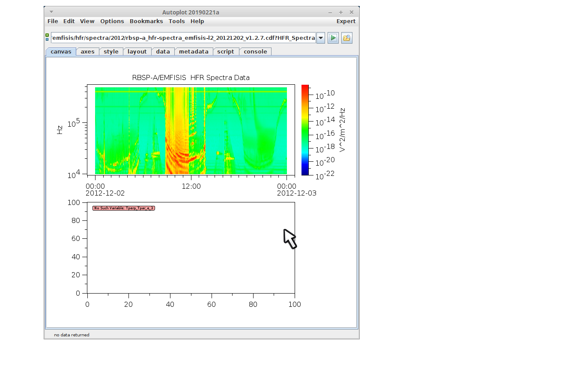Open the console tab
This screenshot has width=576, height=392.
pyautogui.click(x=255, y=52)
